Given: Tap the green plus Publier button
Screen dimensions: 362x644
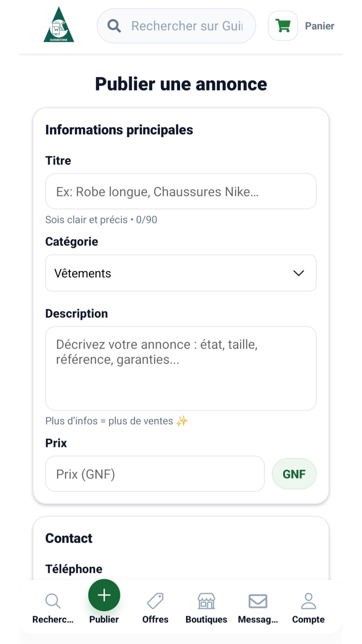Looking at the screenshot, I should (x=104, y=595).
